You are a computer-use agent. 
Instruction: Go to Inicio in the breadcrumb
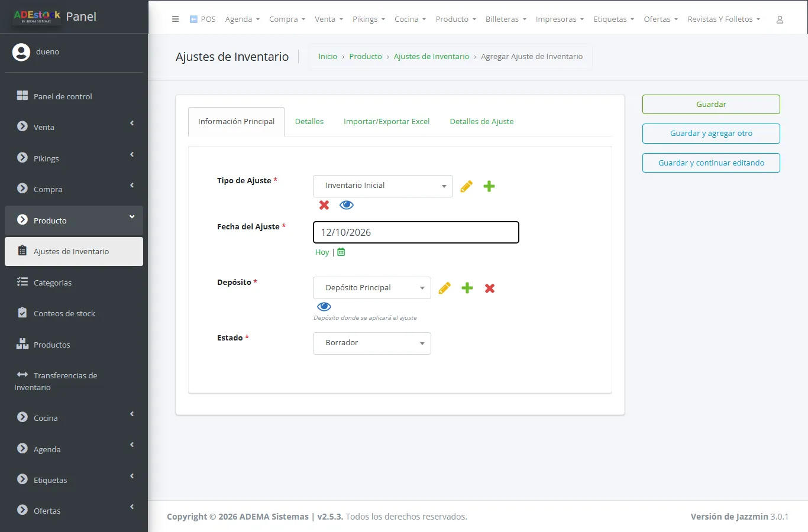[328, 57]
